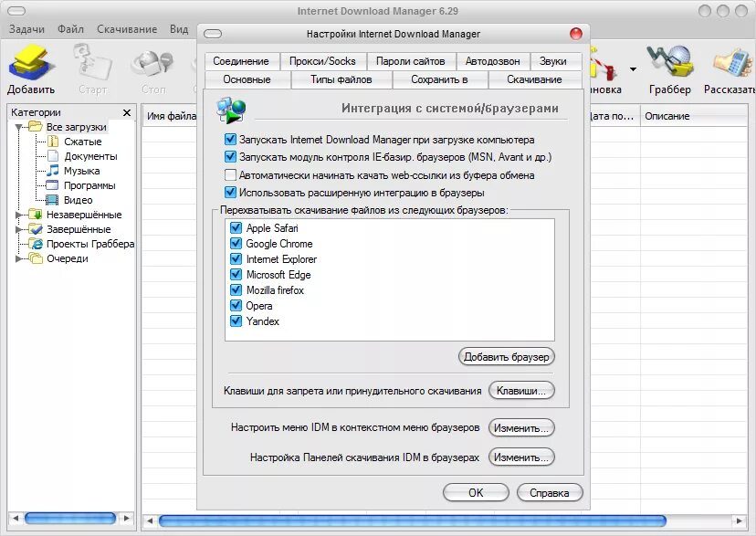Screen dimensions: 756x536
Task: Open the Скачивание menu
Action: [x=127, y=29]
